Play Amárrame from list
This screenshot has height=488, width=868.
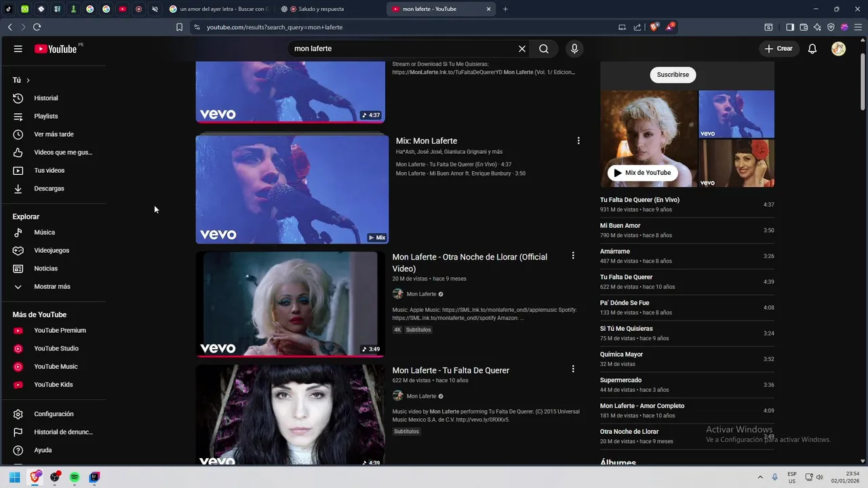[687, 256]
